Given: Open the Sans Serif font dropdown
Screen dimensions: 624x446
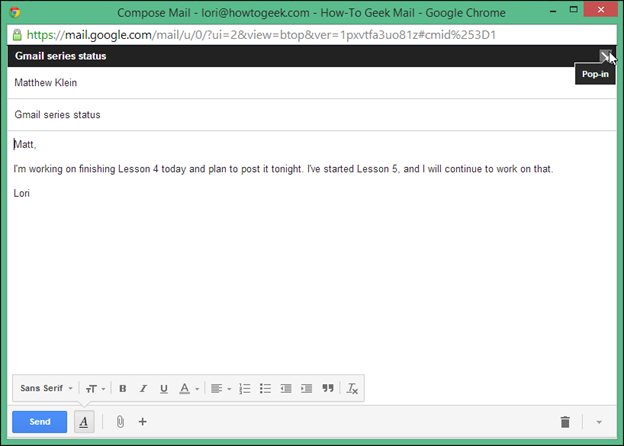Looking at the screenshot, I should (46, 388).
